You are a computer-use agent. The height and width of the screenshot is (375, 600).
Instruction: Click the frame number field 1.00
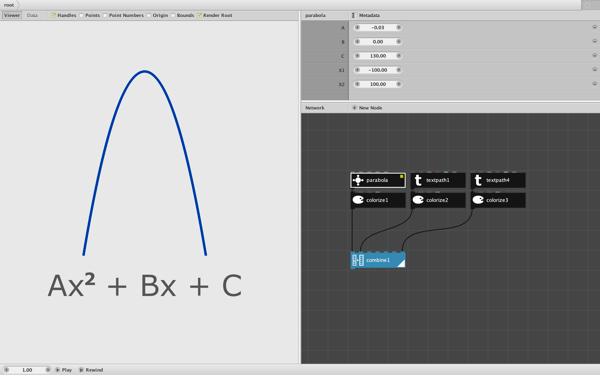tap(27, 370)
